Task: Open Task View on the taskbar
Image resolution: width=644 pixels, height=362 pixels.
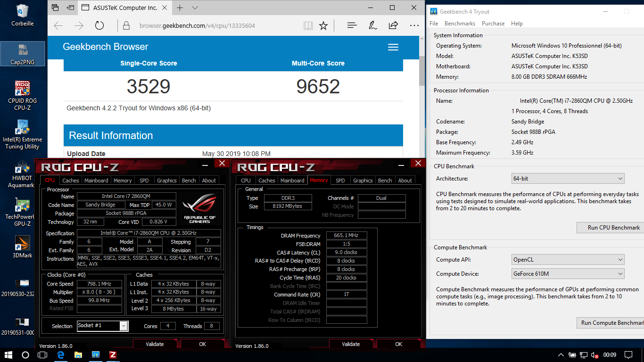Action: tap(42, 354)
